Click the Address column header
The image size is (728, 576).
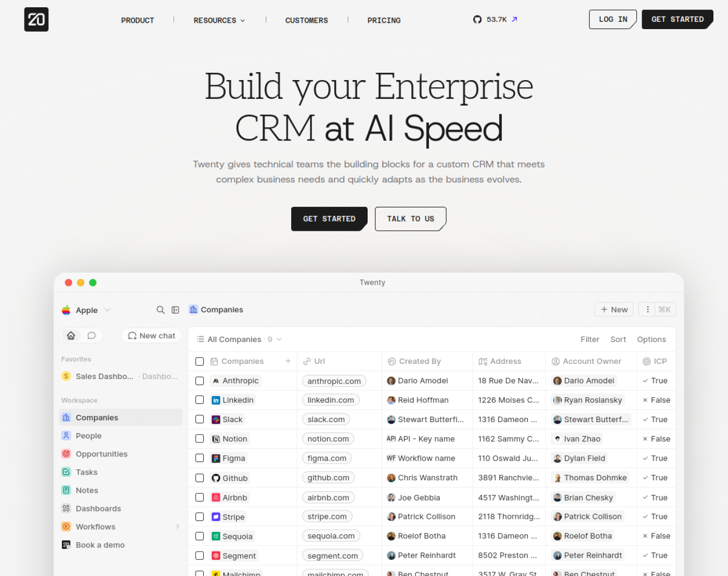click(509, 361)
